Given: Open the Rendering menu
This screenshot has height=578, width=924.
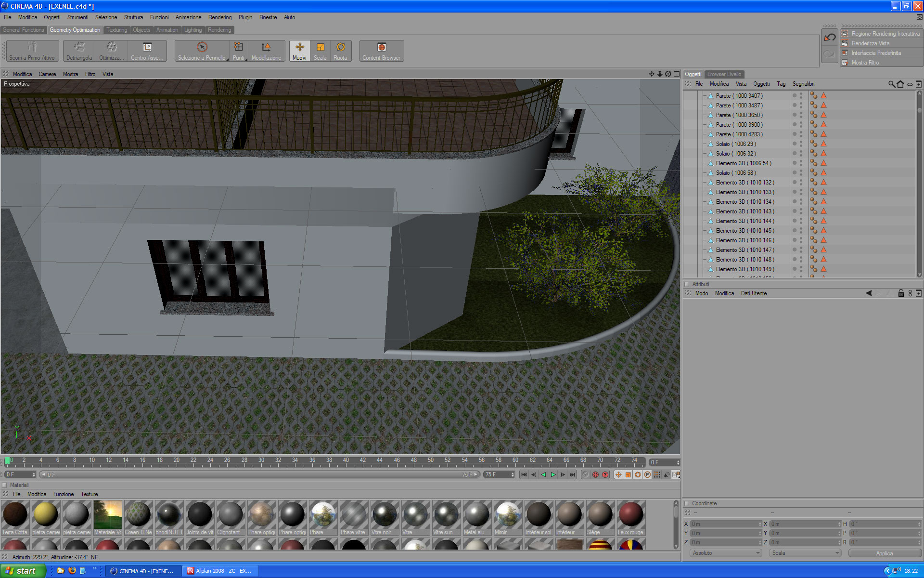Looking at the screenshot, I should point(219,17).
